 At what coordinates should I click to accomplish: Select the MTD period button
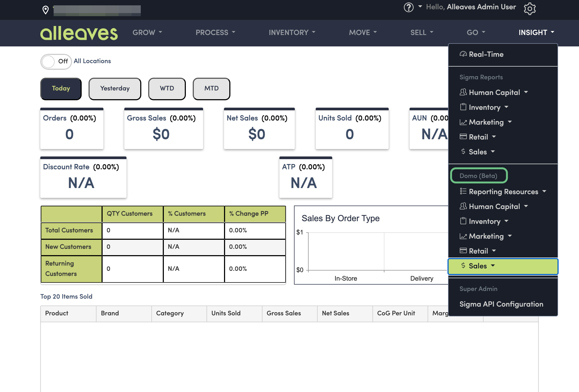(x=212, y=89)
